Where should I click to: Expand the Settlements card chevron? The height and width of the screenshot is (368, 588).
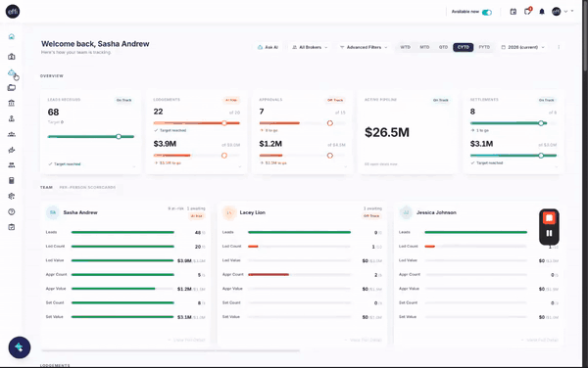coord(556,167)
